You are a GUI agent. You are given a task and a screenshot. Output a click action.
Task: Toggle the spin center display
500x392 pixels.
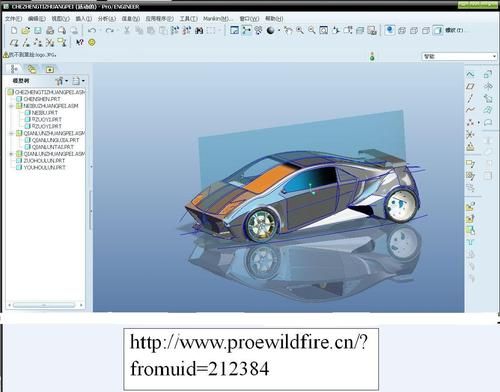coord(246,31)
